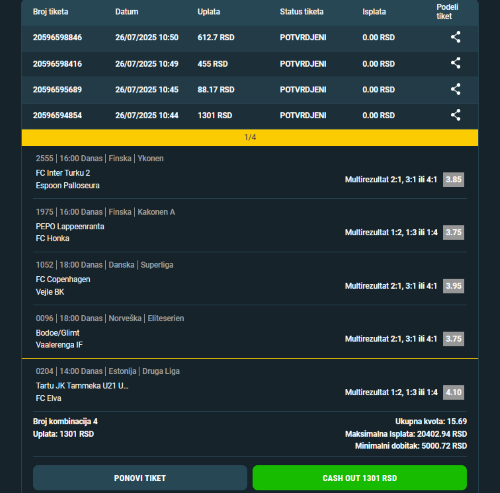This screenshot has width=500, height=493.
Task: Cash out 1301 RSD
Action: [x=360, y=478]
